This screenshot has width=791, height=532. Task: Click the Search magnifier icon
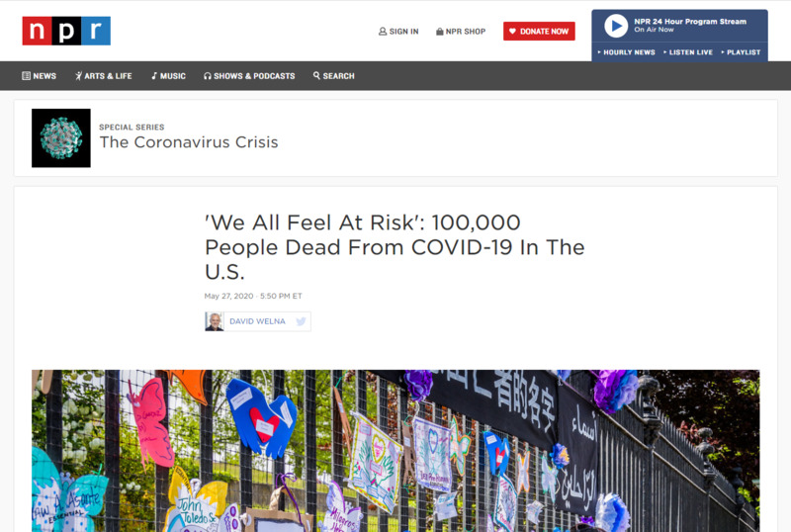coord(316,76)
